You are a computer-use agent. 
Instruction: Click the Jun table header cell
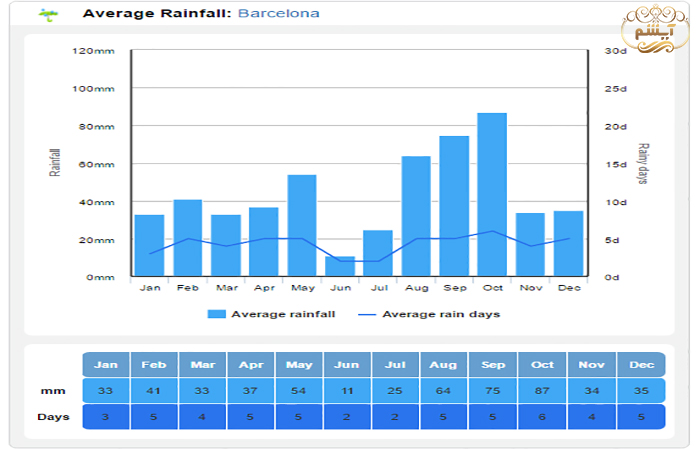[x=348, y=365]
